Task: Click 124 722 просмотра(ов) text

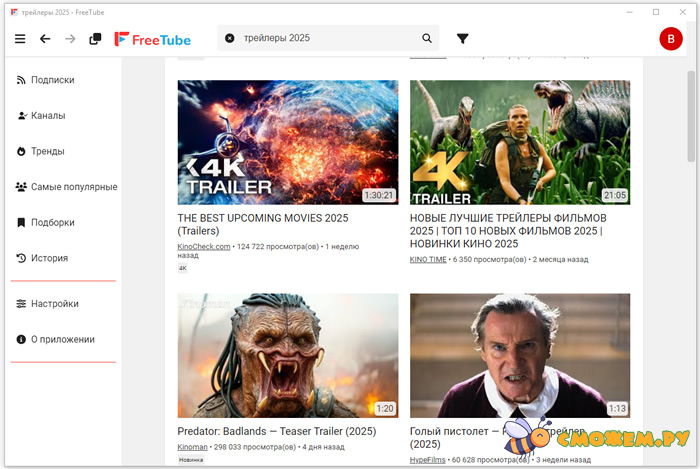Action: pos(278,246)
